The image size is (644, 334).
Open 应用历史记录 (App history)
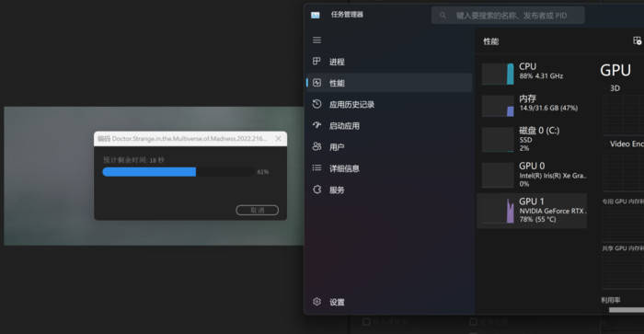(389, 104)
